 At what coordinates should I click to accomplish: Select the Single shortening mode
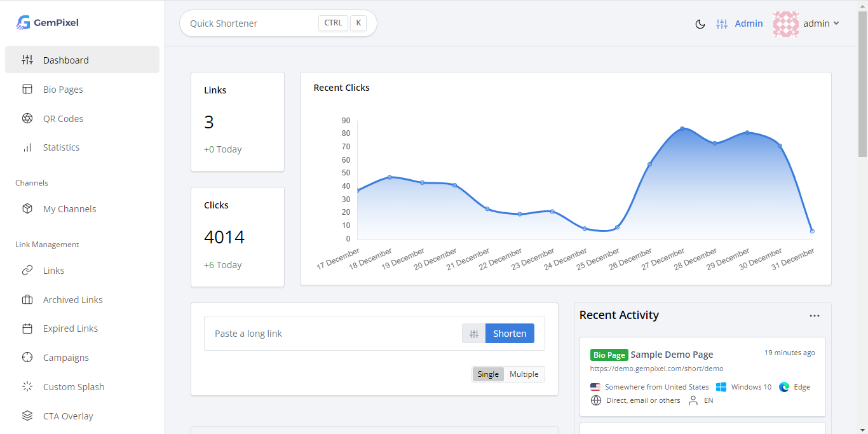click(488, 374)
